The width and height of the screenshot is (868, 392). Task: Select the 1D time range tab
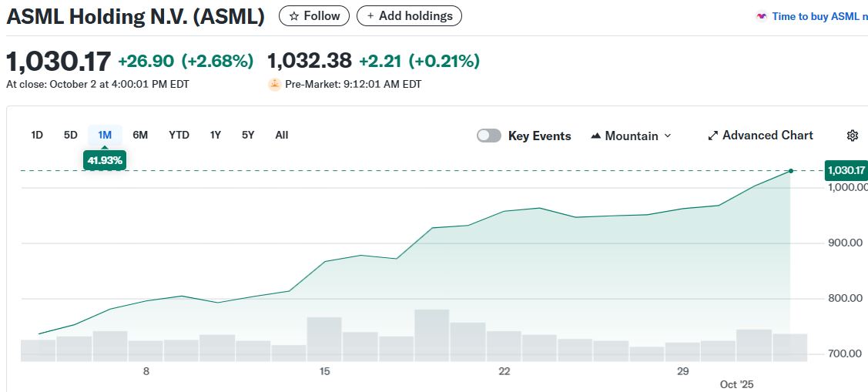tap(37, 135)
